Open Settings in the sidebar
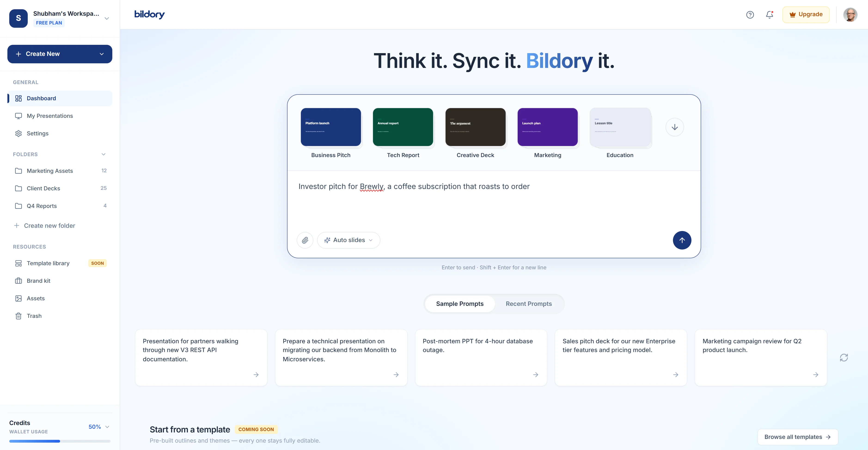The width and height of the screenshot is (868, 450). (x=60, y=133)
